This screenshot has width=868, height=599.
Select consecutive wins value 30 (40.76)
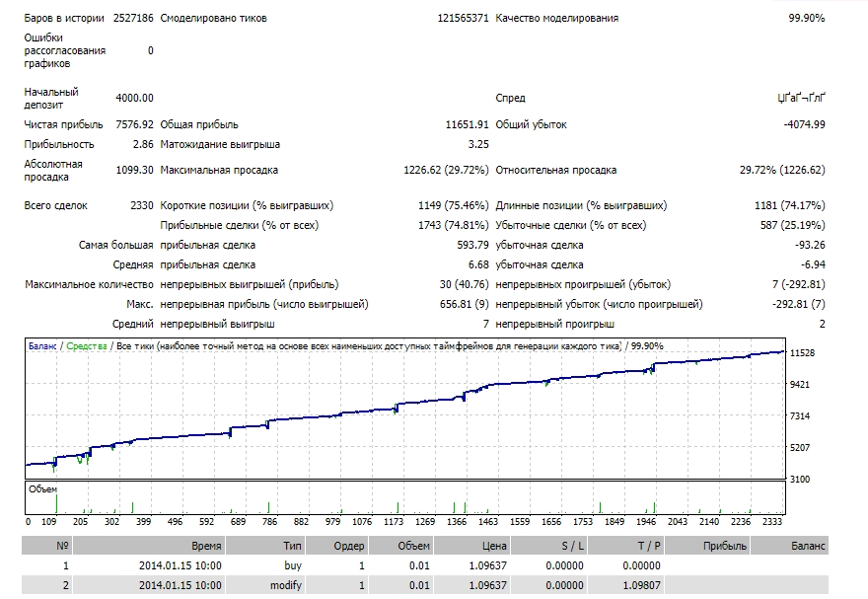pyautogui.click(x=465, y=284)
